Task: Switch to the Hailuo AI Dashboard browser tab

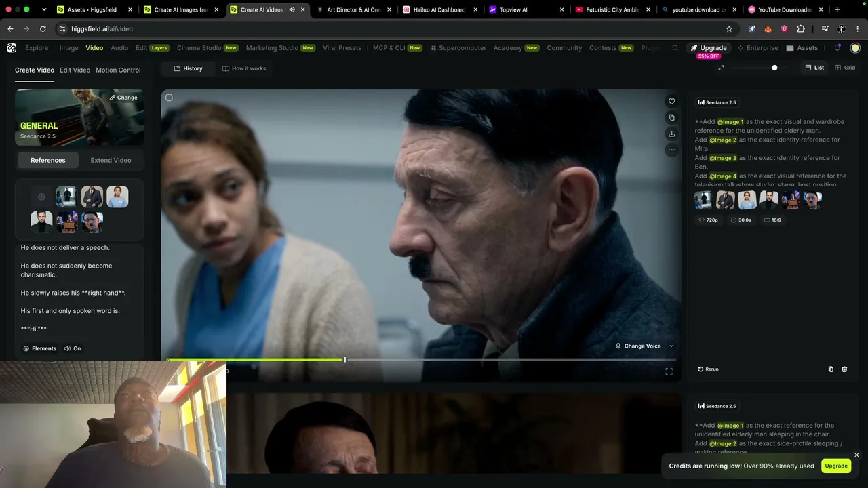Action: 440,9
